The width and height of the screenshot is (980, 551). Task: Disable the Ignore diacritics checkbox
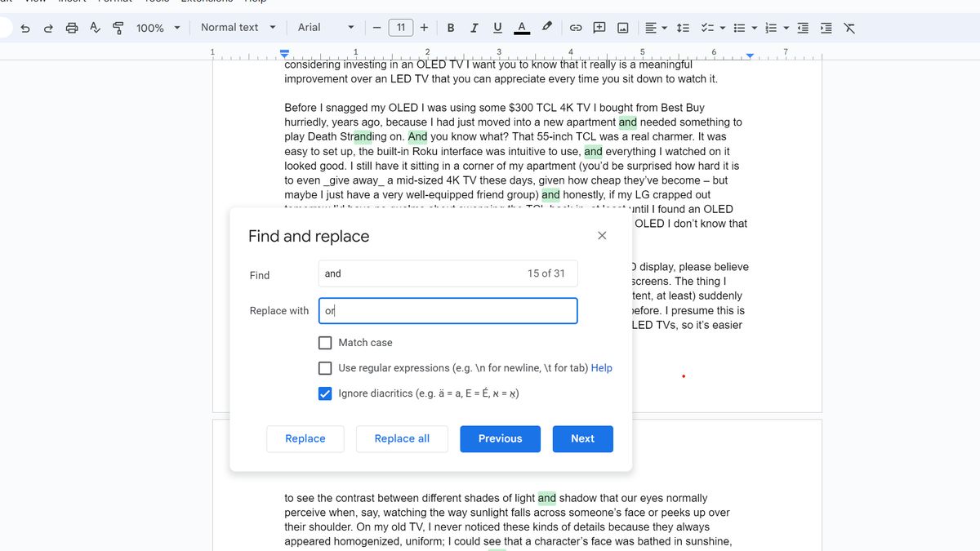click(325, 393)
